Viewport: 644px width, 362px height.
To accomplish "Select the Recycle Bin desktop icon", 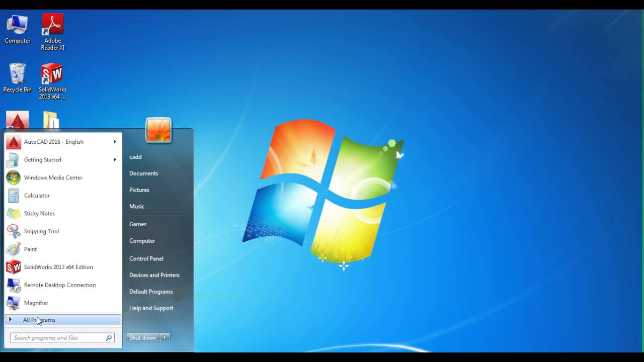I will click(18, 78).
